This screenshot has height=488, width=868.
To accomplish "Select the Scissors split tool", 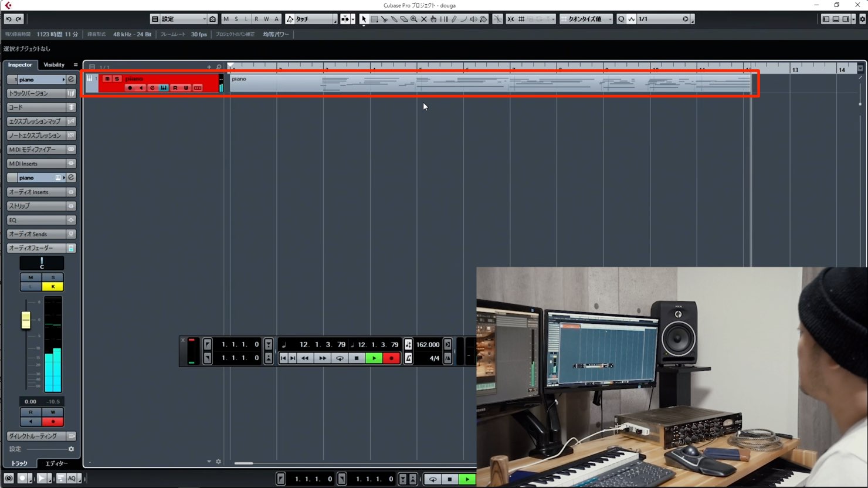I will (384, 19).
